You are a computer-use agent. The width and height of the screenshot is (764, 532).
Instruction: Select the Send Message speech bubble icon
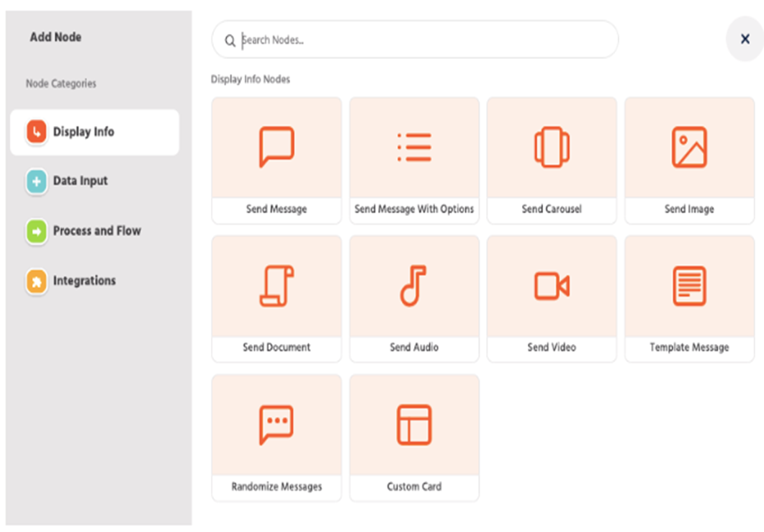pyautogui.click(x=277, y=147)
